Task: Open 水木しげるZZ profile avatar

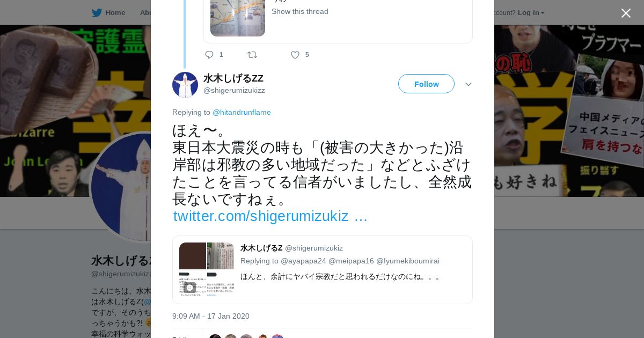Action: tap(185, 85)
